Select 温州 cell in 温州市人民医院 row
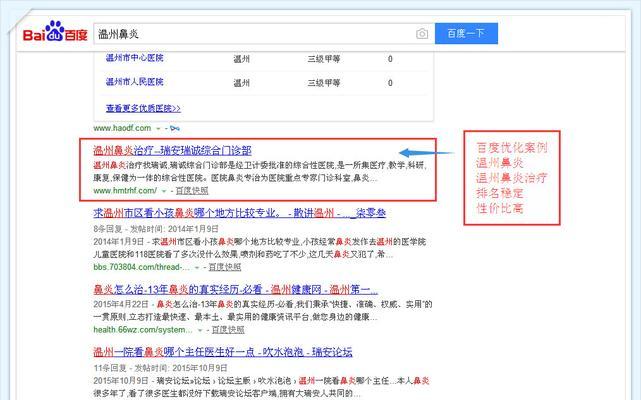The height and width of the screenshot is (400, 641). tap(241, 83)
